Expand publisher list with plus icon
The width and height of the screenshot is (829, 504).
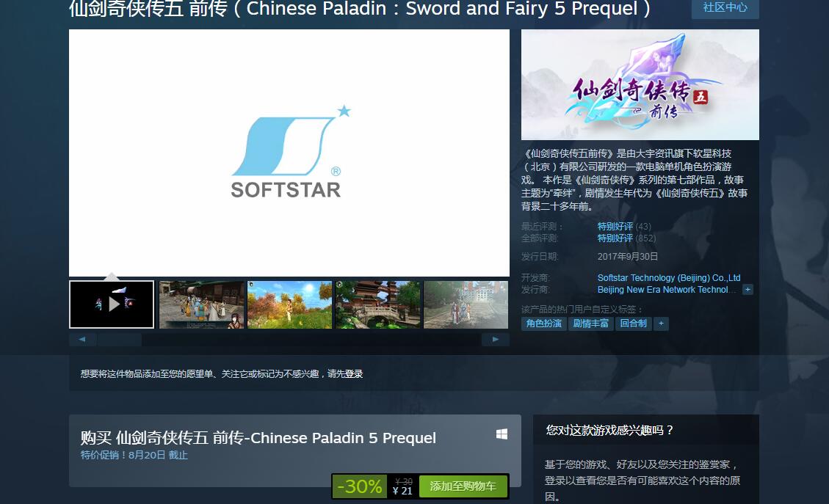pos(747,290)
